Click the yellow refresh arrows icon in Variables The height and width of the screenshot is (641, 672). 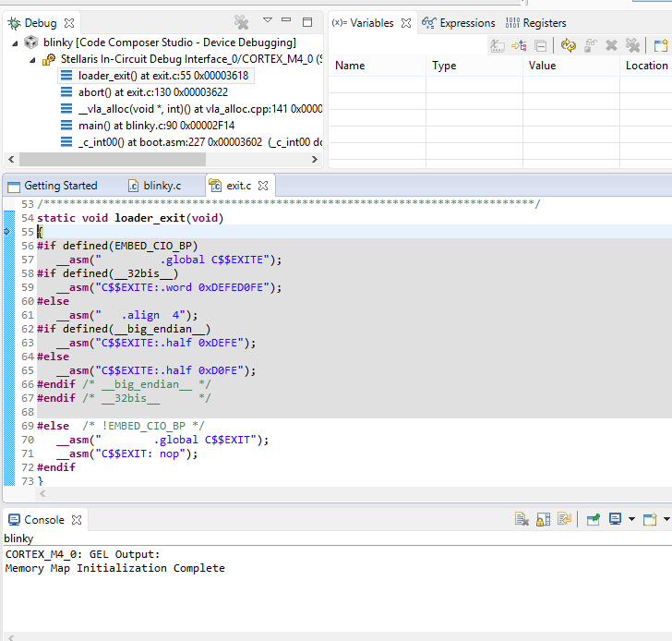[x=569, y=45]
